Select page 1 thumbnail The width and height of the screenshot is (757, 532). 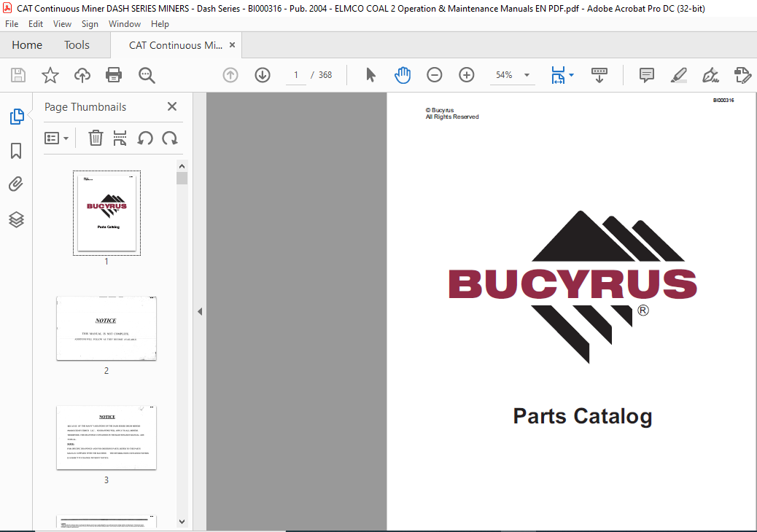click(106, 213)
